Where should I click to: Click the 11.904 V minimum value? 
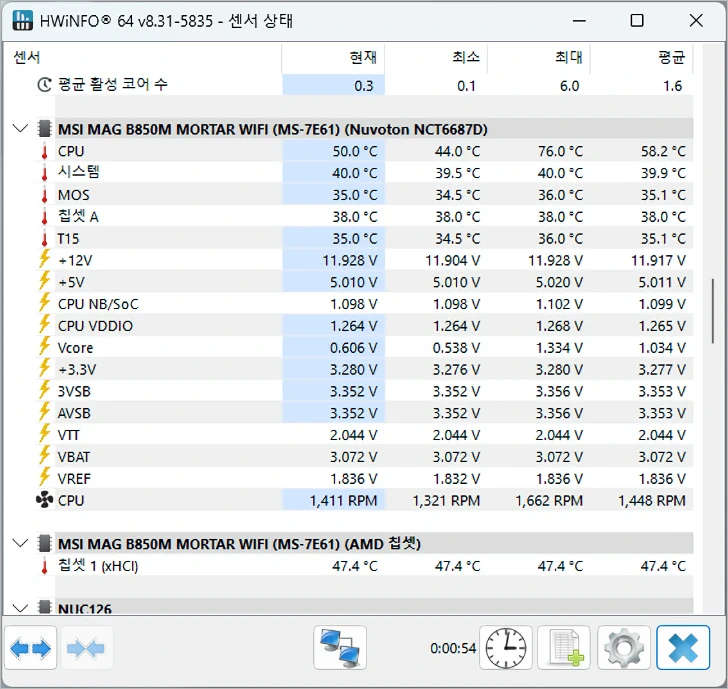point(453,260)
